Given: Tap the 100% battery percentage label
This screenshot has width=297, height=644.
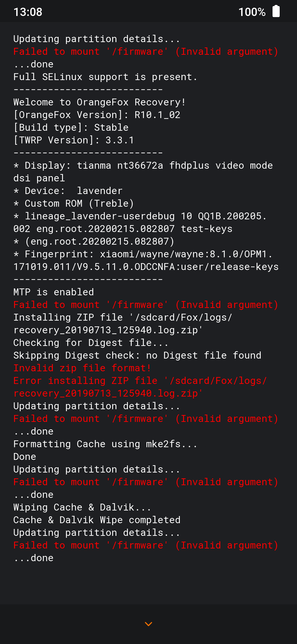Looking at the screenshot, I should (252, 11).
